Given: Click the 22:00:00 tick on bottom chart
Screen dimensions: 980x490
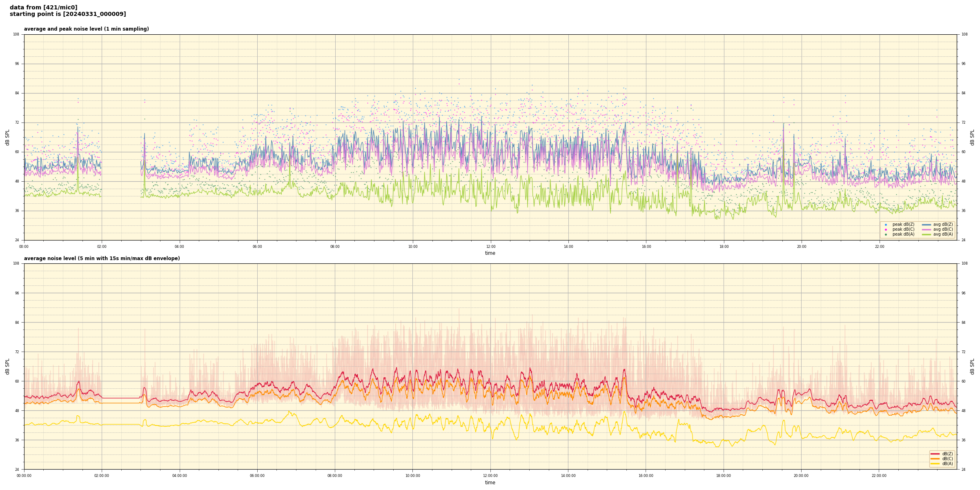Looking at the screenshot, I should tap(879, 476).
